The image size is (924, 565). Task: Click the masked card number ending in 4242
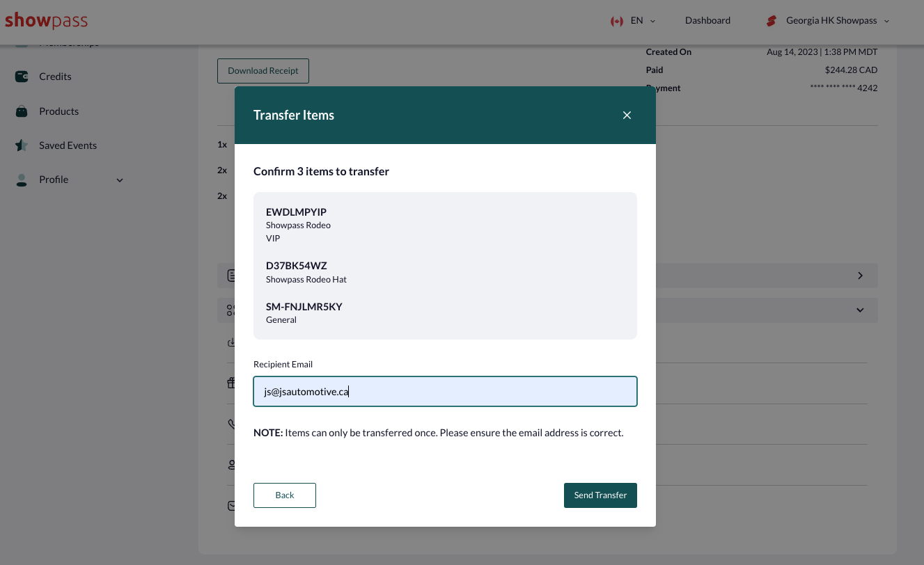pyautogui.click(x=844, y=88)
